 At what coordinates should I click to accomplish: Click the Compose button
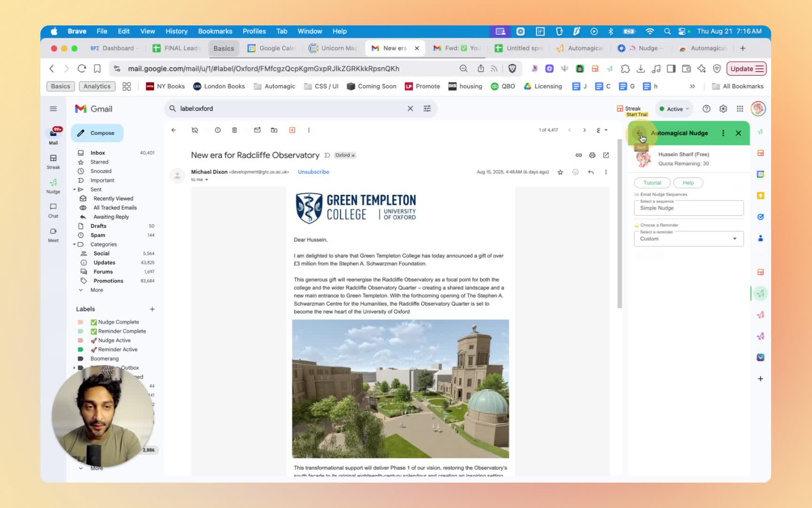[x=97, y=133]
